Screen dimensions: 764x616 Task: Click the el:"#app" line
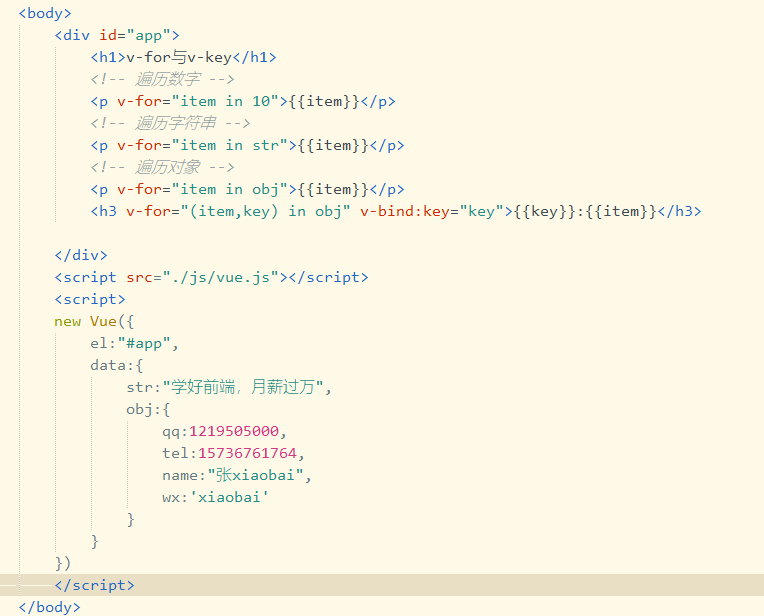click(x=134, y=344)
